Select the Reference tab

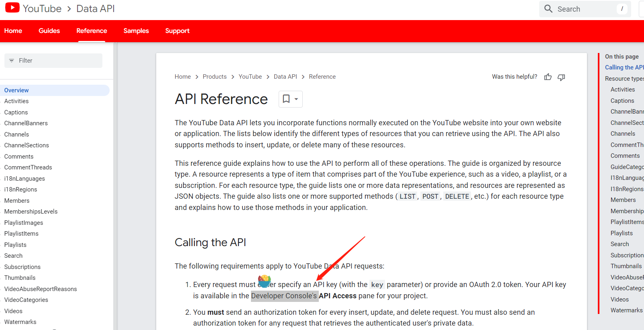coord(92,31)
